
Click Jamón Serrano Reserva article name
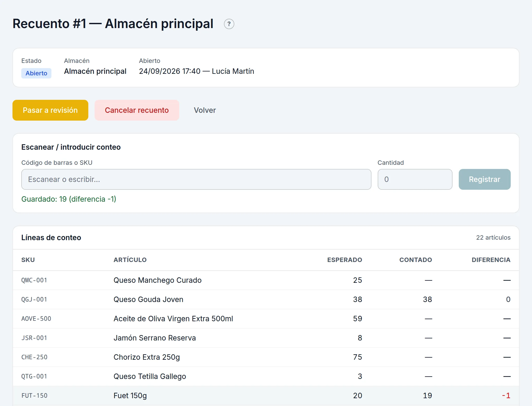pyautogui.click(x=155, y=338)
